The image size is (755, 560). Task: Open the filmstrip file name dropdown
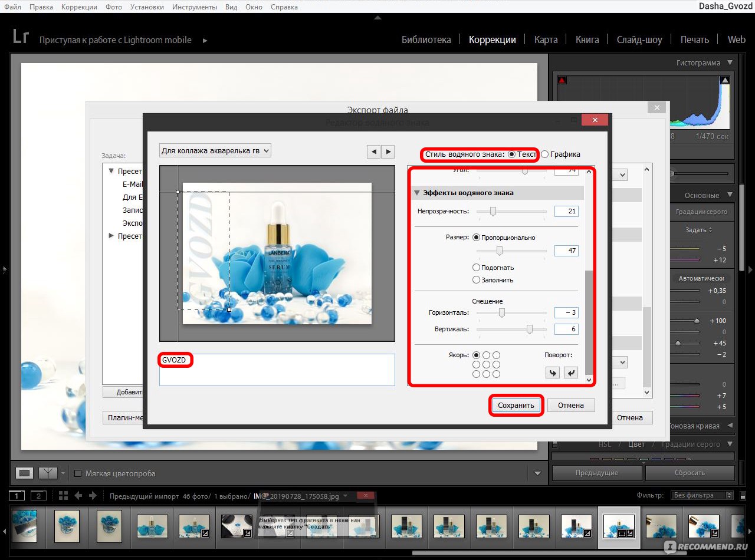(345, 496)
